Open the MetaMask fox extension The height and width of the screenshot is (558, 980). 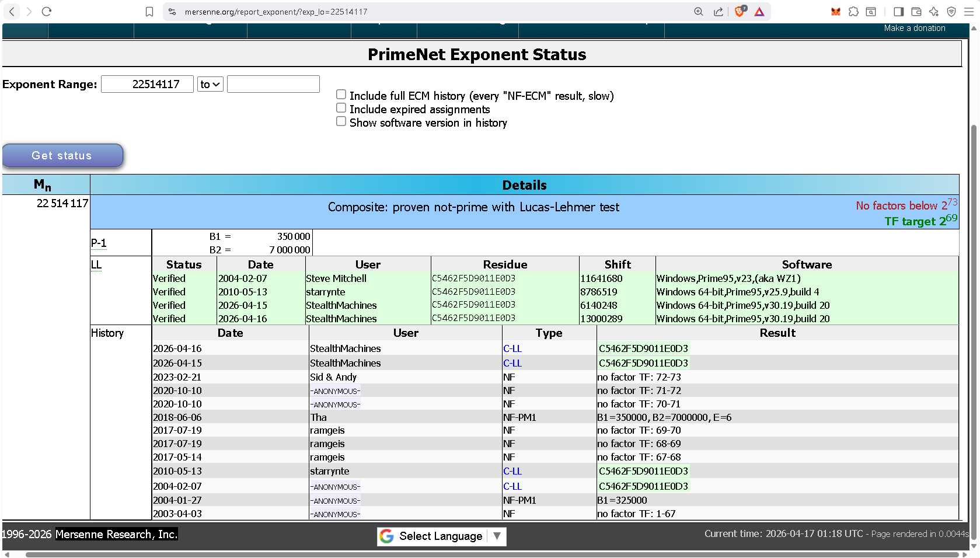[x=836, y=12]
